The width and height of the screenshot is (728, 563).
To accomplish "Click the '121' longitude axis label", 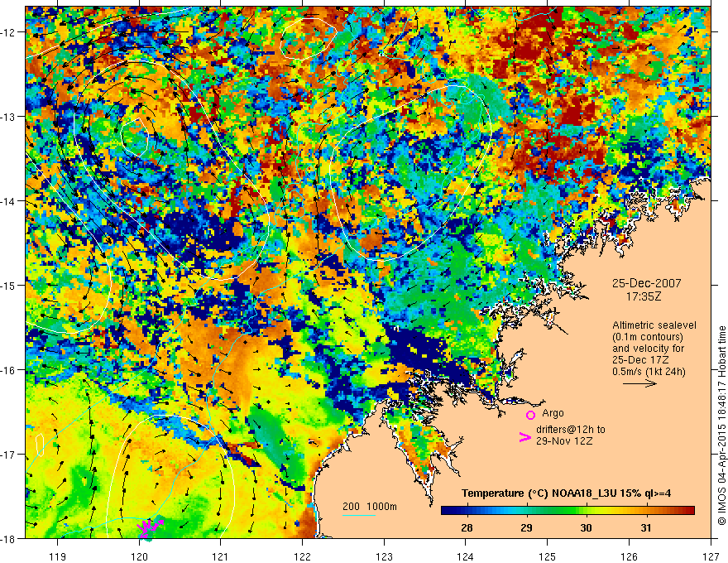I will click(221, 556).
